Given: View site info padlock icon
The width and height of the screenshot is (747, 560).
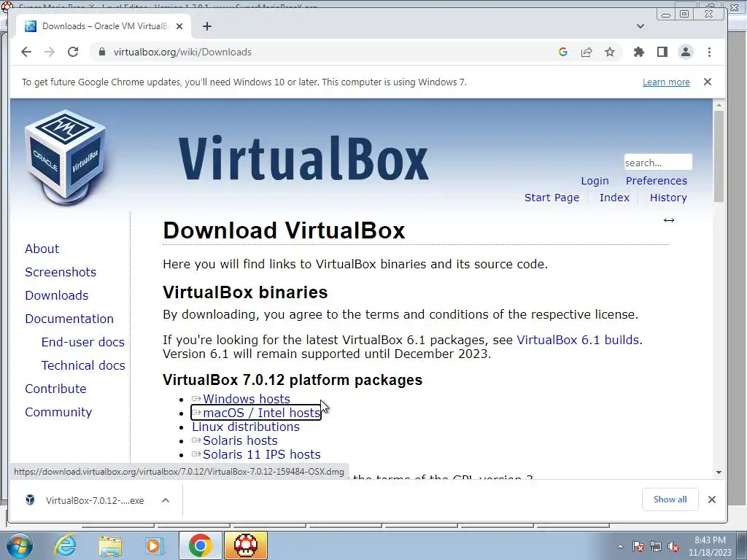Looking at the screenshot, I should pyautogui.click(x=101, y=52).
